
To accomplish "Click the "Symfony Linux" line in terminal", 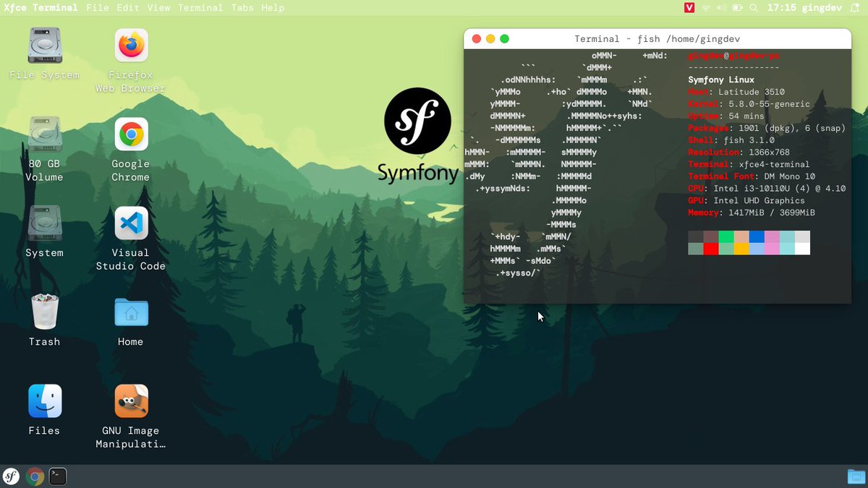I will (x=721, y=80).
